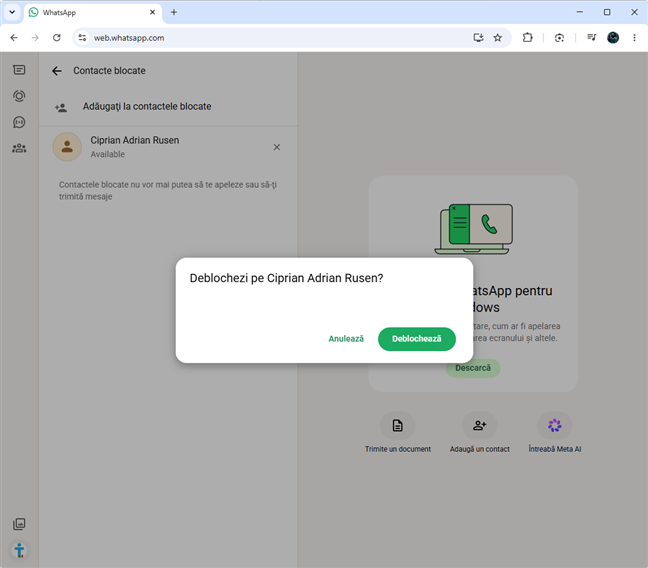Expand the tab search dropdown arrow

12,12
